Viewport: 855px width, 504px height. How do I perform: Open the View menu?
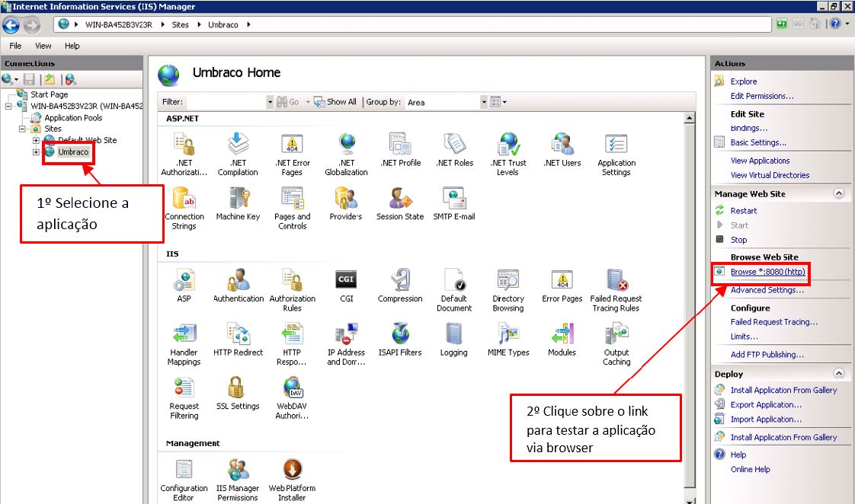coord(43,46)
